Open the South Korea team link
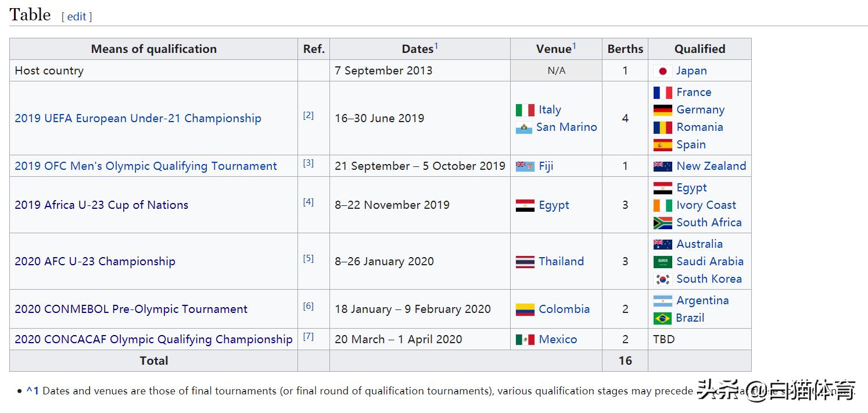The height and width of the screenshot is (413, 868). [x=708, y=279]
